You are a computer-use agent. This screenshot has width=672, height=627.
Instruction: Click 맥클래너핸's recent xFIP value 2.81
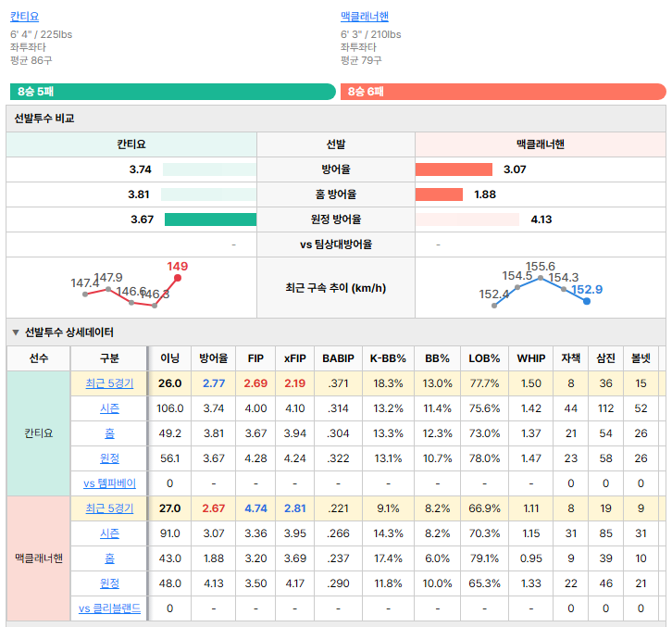[295, 508]
